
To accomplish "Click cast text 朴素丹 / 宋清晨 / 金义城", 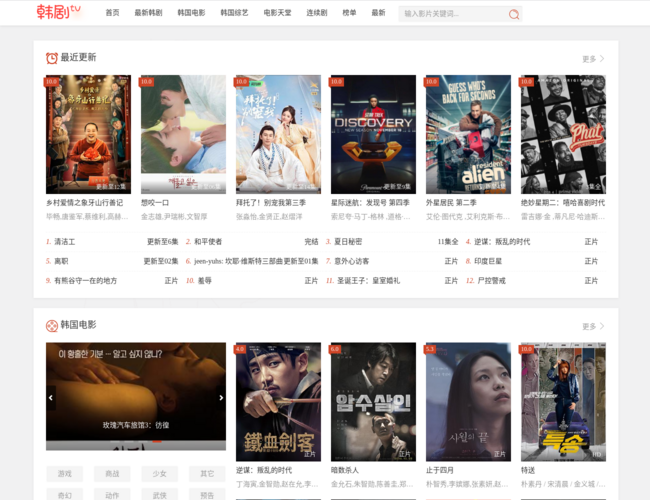I will tap(563, 484).
